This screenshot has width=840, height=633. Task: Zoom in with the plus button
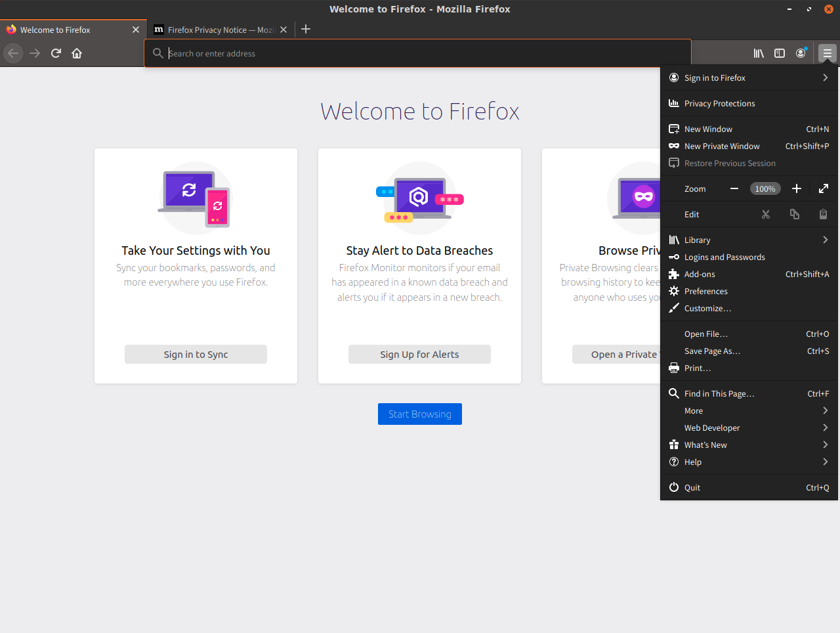pos(797,188)
